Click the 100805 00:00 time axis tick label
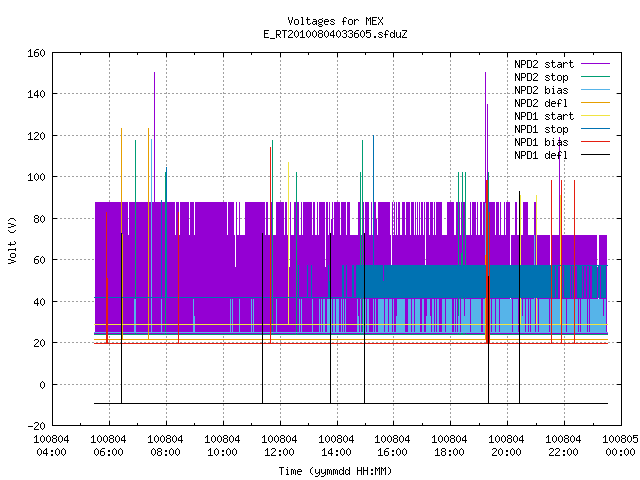 (x=620, y=446)
